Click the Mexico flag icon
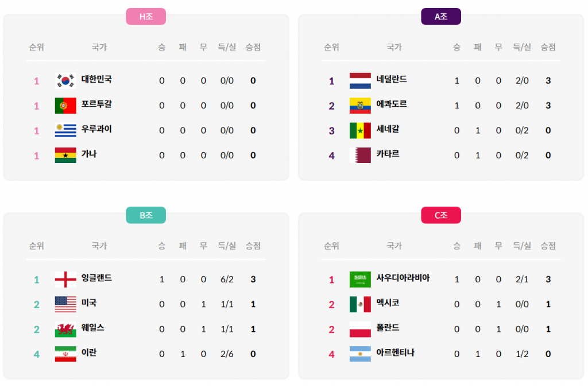 click(360, 304)
